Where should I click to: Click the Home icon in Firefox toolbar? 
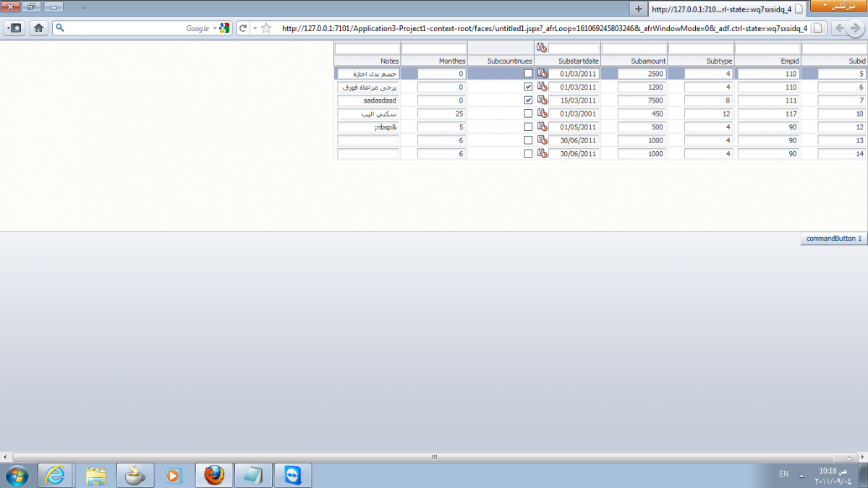(x=38, y=28)
